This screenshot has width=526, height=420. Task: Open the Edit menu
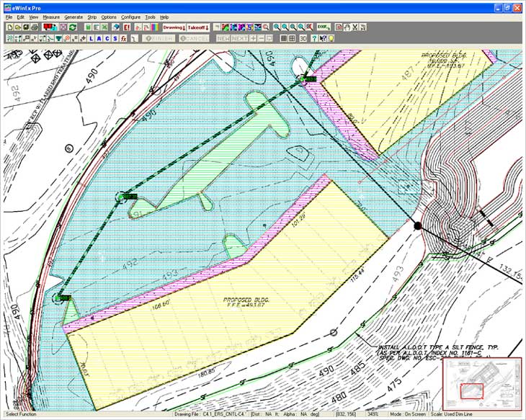[21, 17]
